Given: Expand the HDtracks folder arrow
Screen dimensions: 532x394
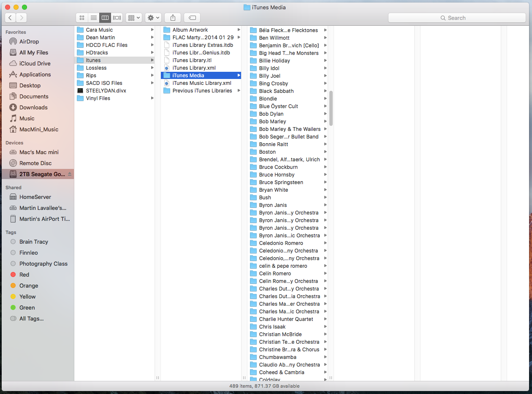Looking at the screenshot, I should pos(152,53).
